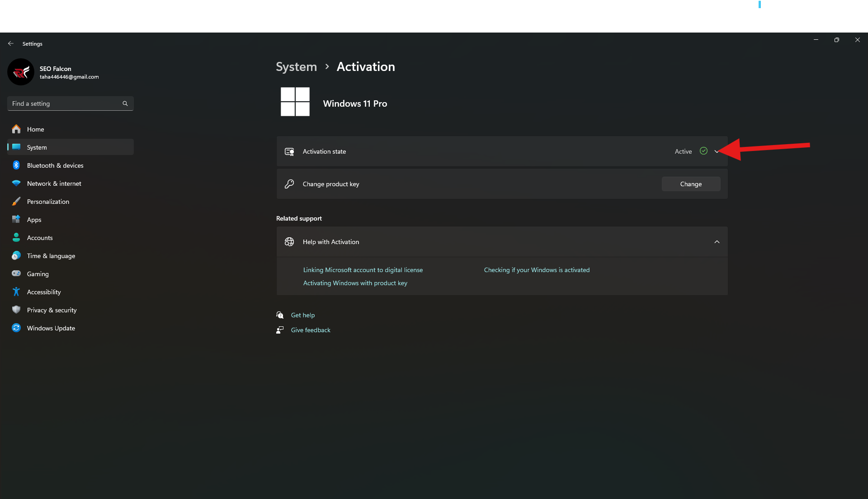Screen dimensions: 868x499
Task: Click the SEO Falcon profile picture
Action: [21, 72]
